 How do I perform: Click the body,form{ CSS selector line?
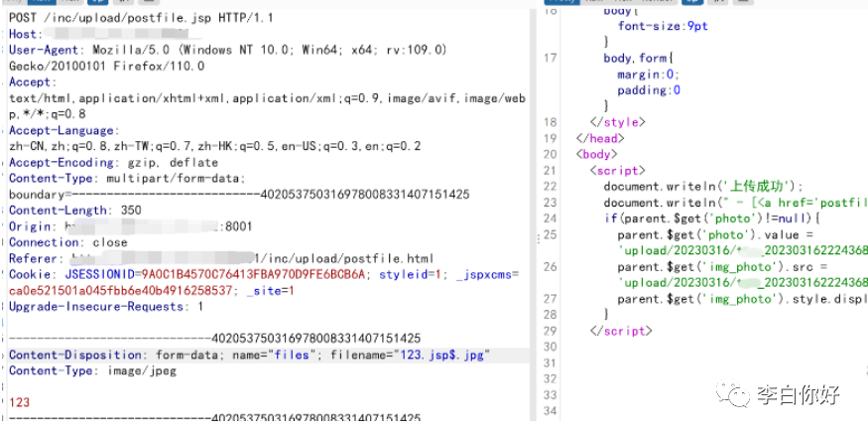638,58
